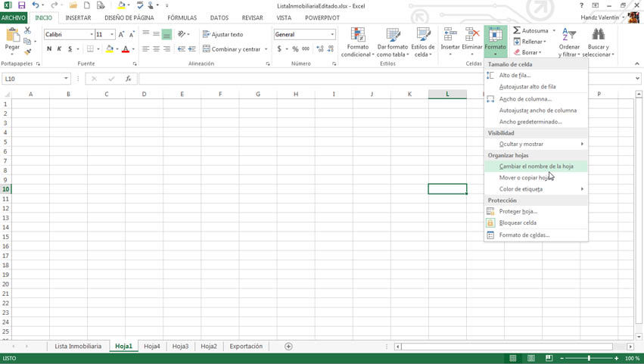Choose Cambiar el nombre de la hoja

coord(536,166)
